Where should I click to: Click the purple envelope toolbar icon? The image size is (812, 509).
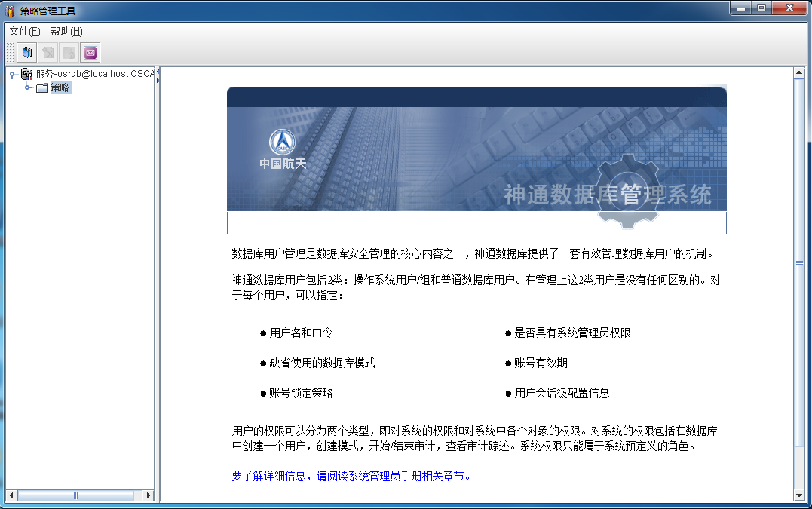(x=90, y=53)
